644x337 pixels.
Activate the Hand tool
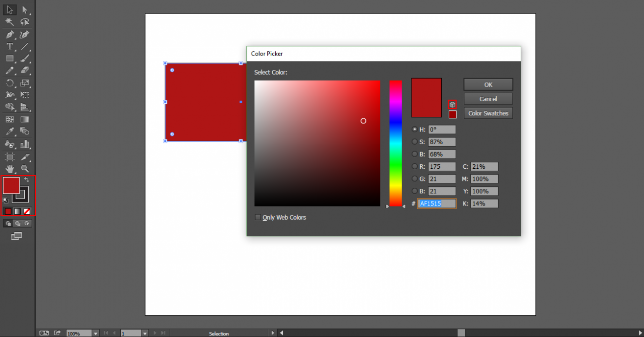[x=10, y=169]
